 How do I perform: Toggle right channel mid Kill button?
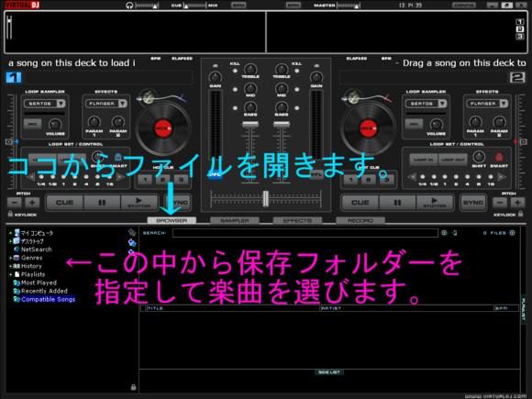pyautogui.click(x=297, y=90)
